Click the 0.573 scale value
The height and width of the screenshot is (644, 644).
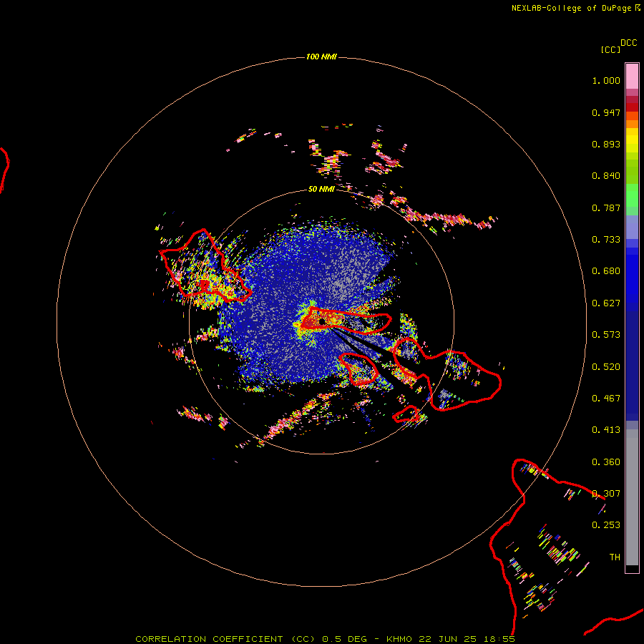606,335
